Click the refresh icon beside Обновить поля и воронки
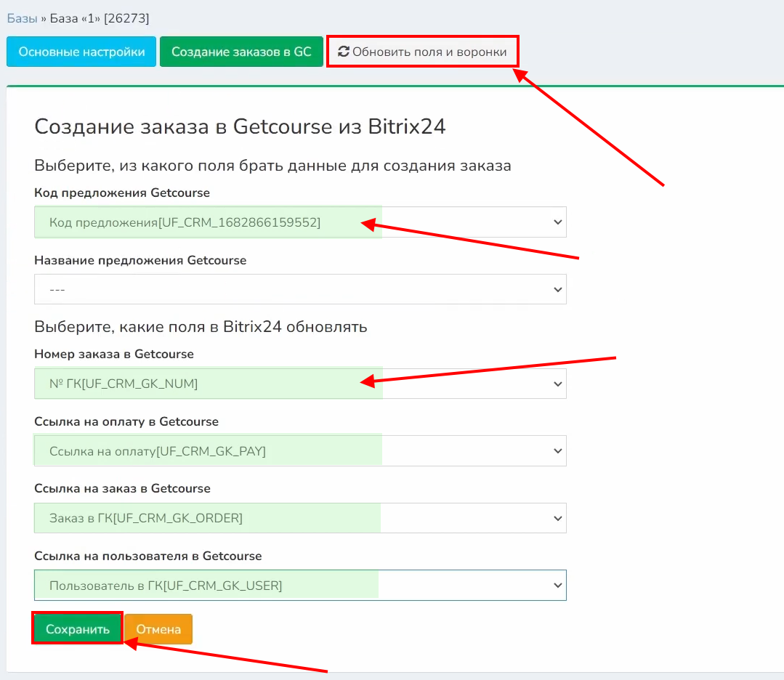Screen dimensions: 784x680 pyautogui.click(x=344, y=52)
